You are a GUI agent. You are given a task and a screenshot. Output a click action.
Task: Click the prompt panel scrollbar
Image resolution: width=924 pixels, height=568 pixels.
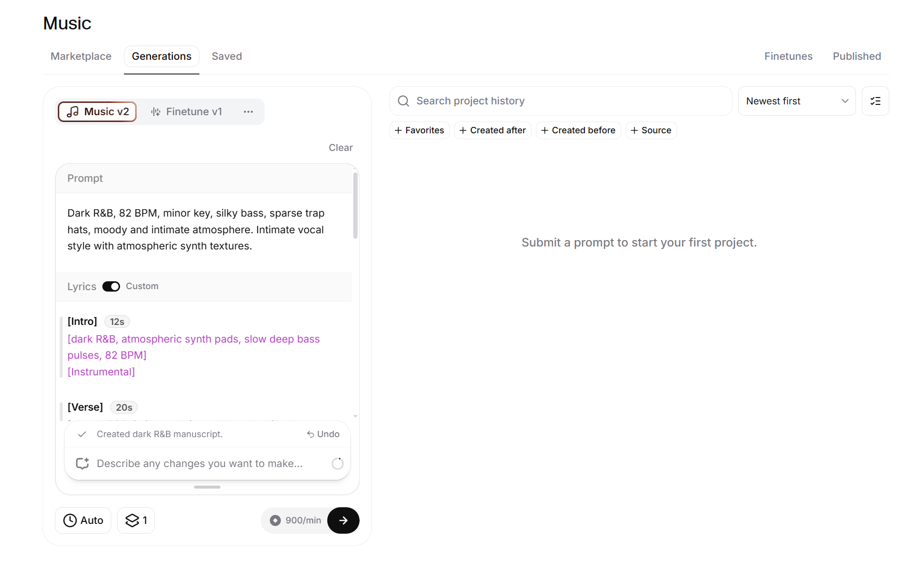coord(356,205)
